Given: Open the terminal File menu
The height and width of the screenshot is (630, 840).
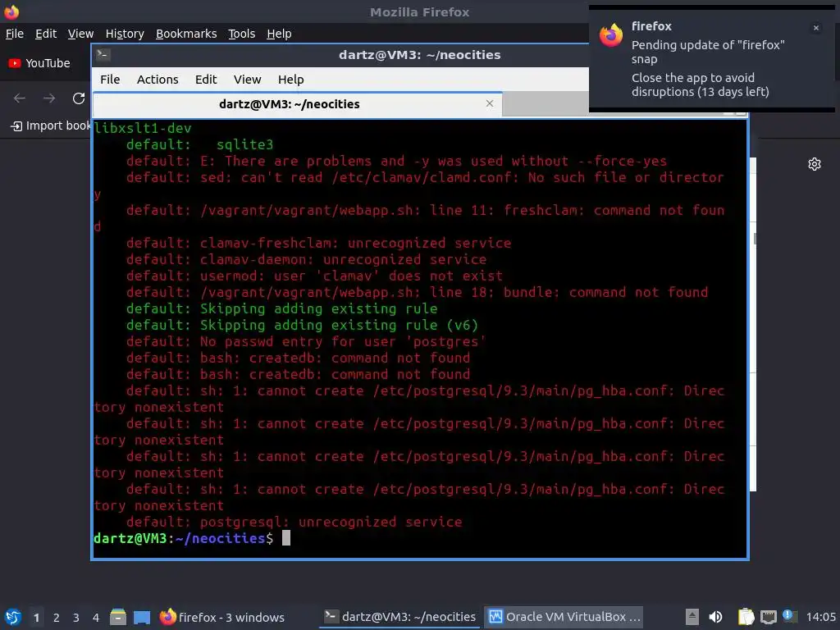Looking at the screenshot, I should (110, 80).
